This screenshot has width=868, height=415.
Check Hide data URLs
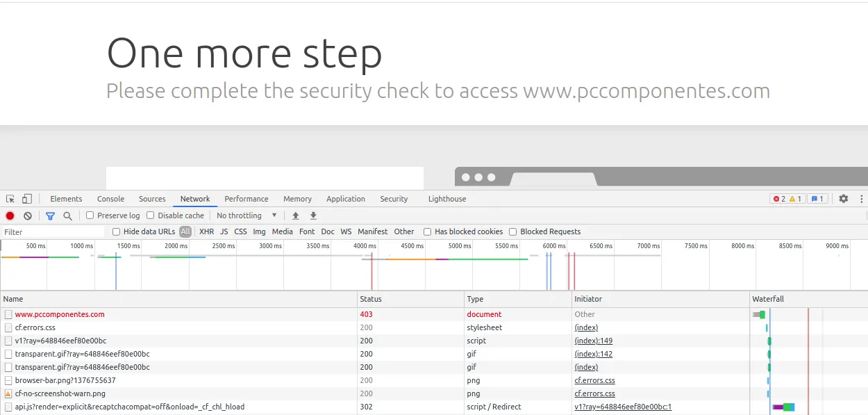pyautogui.click(x=116, y=231)
